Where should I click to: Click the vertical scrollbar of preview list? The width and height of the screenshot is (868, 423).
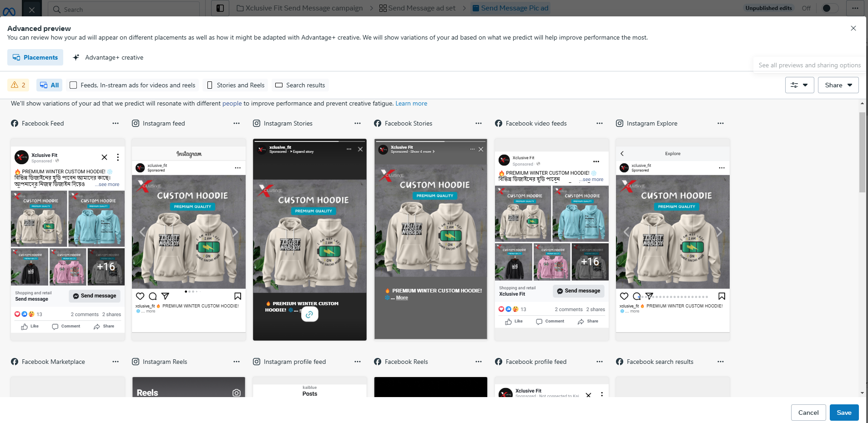pos(862,152)
